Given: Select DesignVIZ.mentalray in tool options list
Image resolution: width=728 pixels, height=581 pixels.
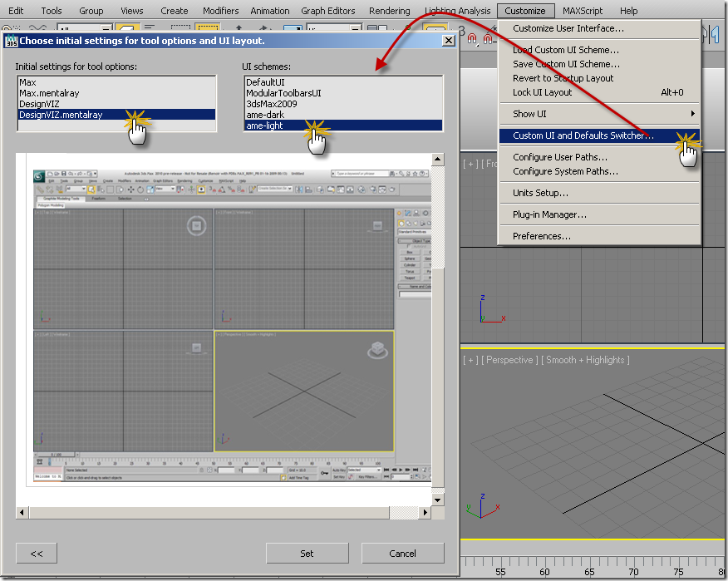Looking at the screenshot, I should [x=116, y=115].
